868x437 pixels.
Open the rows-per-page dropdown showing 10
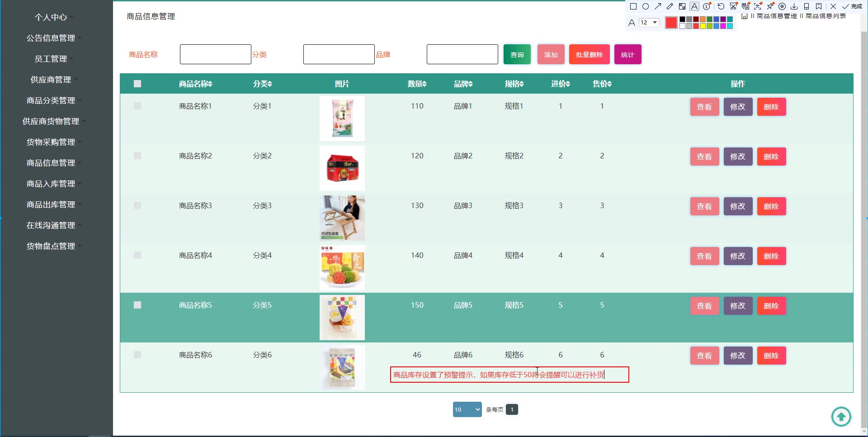(467, 409)
